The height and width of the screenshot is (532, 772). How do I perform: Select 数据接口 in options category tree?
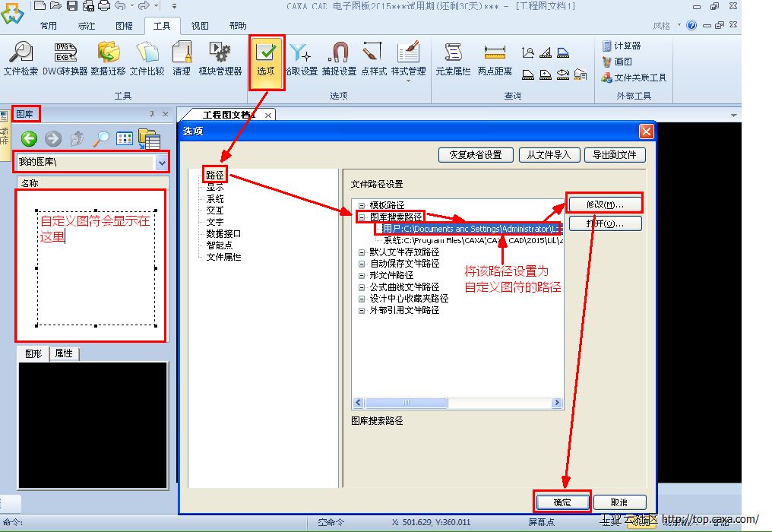click(x=223, y=233)
